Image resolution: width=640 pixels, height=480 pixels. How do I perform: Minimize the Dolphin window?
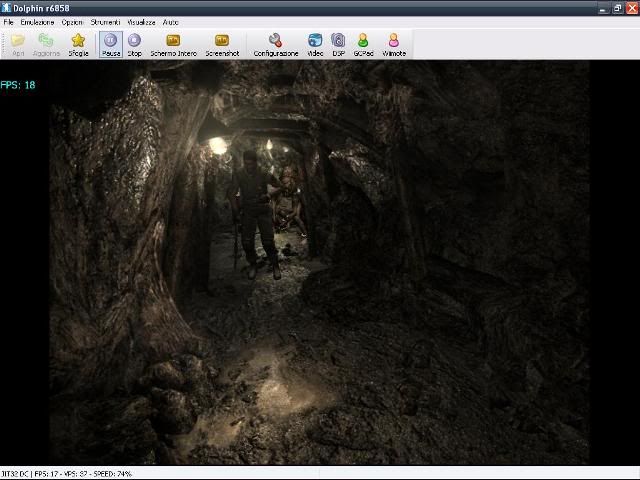pos(603,8)
